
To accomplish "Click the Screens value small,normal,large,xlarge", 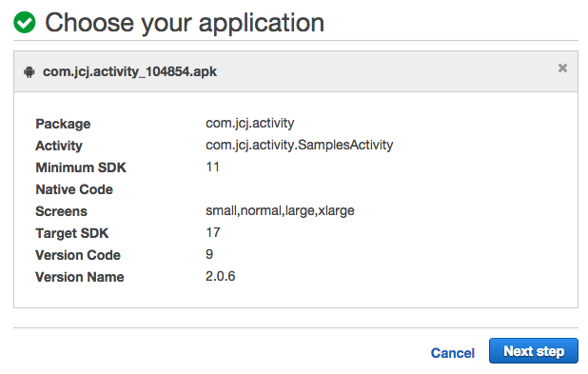I will pos(280,211).
